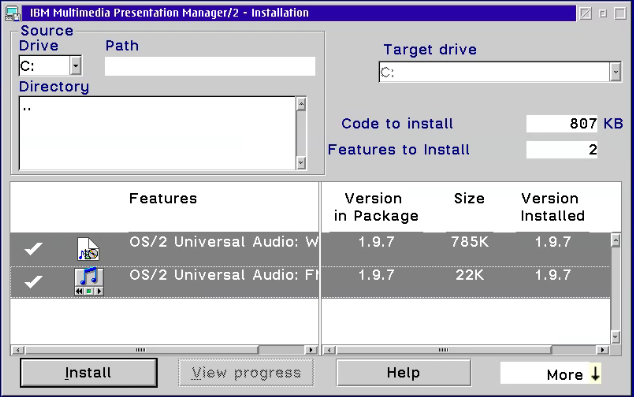This screenshot has width=634, height=397.
Task: Click the View progress button
Action: point(246,373)
